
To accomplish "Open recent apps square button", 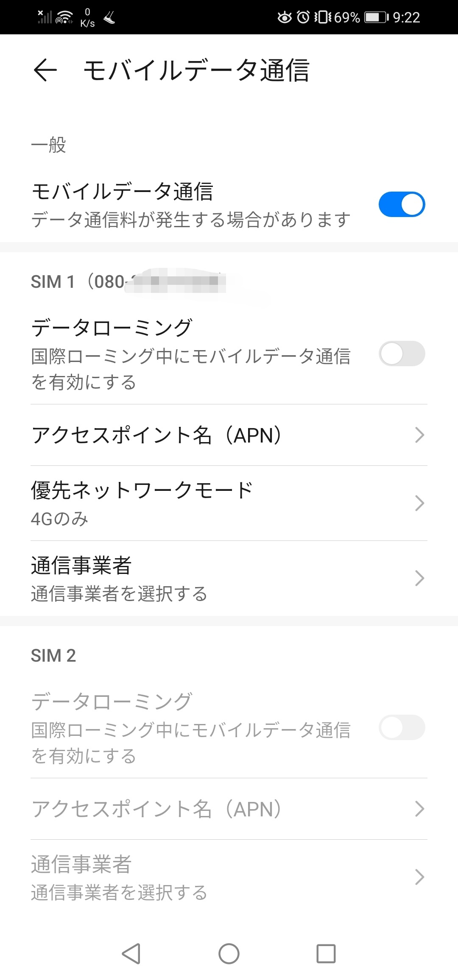I will coord(326,954).
